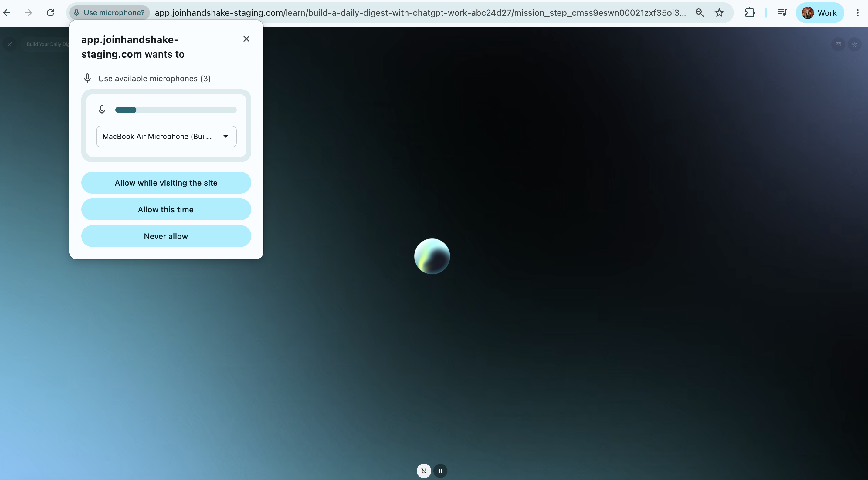
Task: Open the Work profile menu
Action: pyautogui.click(x=820, y=13)
